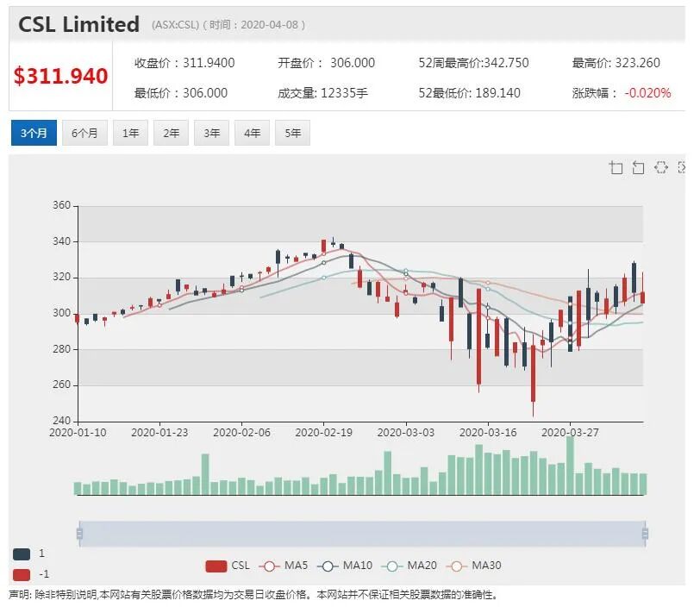Switch to the 2年 range tab
Viewport: 700px width, 613px height.
[171, 133]
